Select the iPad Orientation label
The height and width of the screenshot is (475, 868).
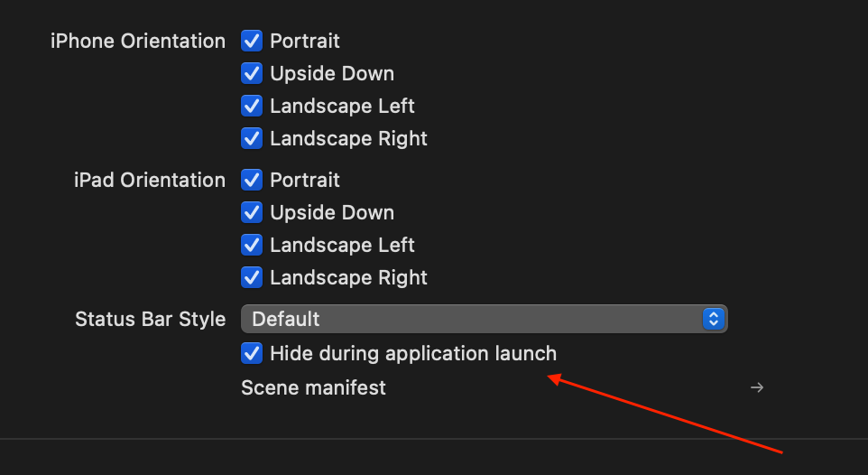click(150, 180)
